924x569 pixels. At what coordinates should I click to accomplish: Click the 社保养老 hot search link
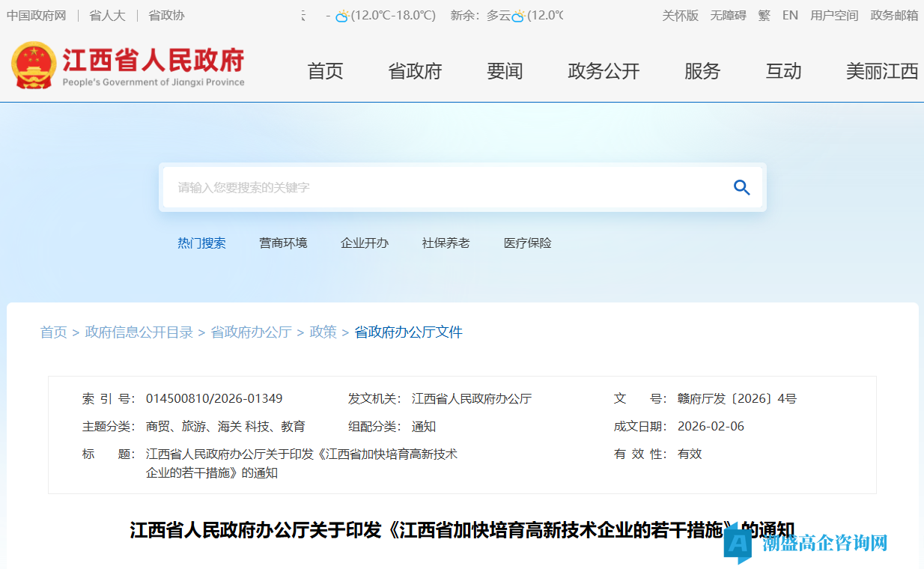446,243
